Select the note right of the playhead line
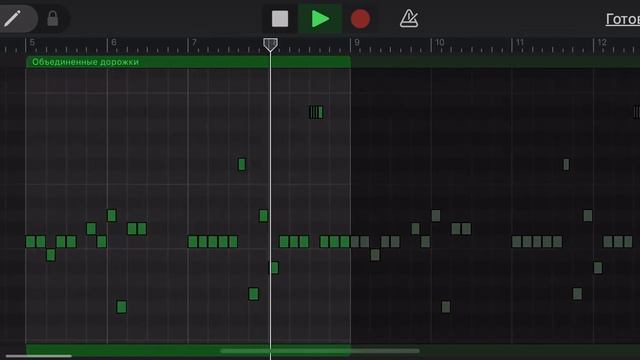This screenshot has width=640, height=360. pos(275,268)
